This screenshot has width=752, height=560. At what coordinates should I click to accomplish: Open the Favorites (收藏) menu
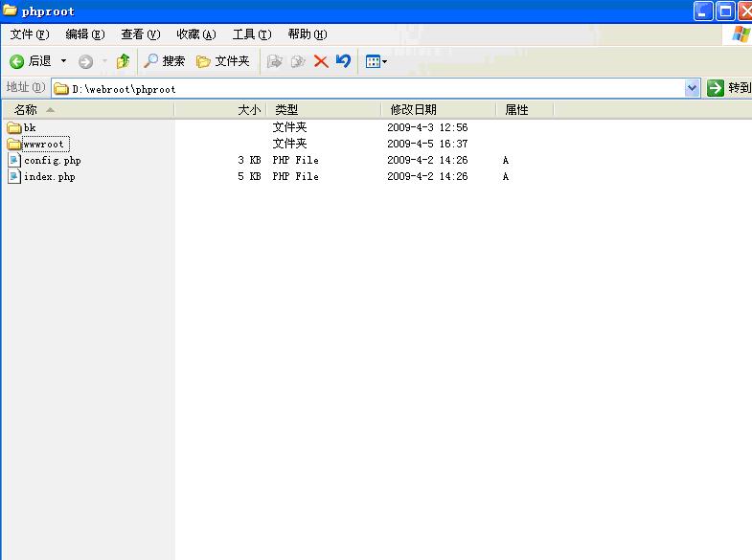195,34
